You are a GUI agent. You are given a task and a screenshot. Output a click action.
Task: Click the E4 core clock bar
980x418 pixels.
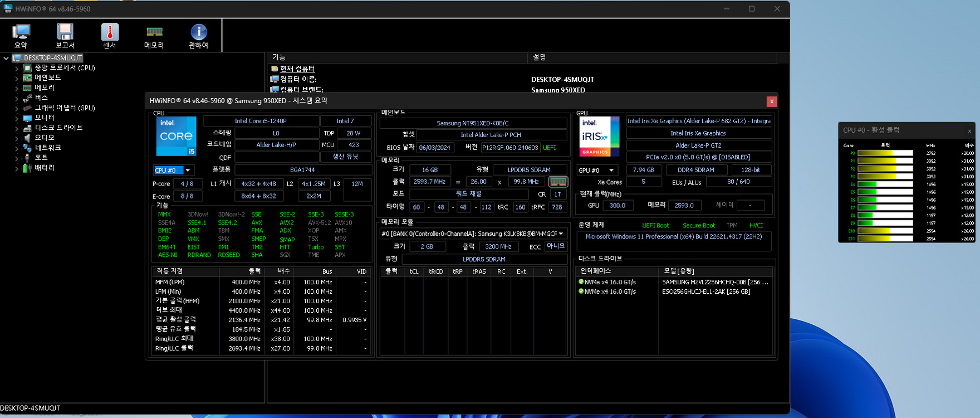pyautogui.click(x=885, y=184)
